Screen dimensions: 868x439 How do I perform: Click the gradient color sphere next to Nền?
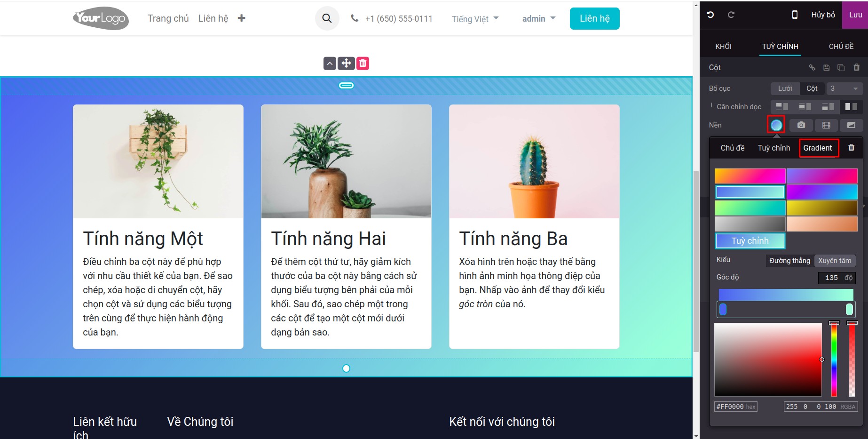click(x=776, y=125)
